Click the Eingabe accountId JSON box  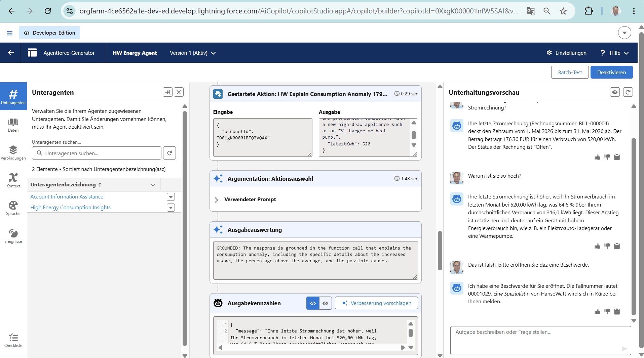point(263,137)
